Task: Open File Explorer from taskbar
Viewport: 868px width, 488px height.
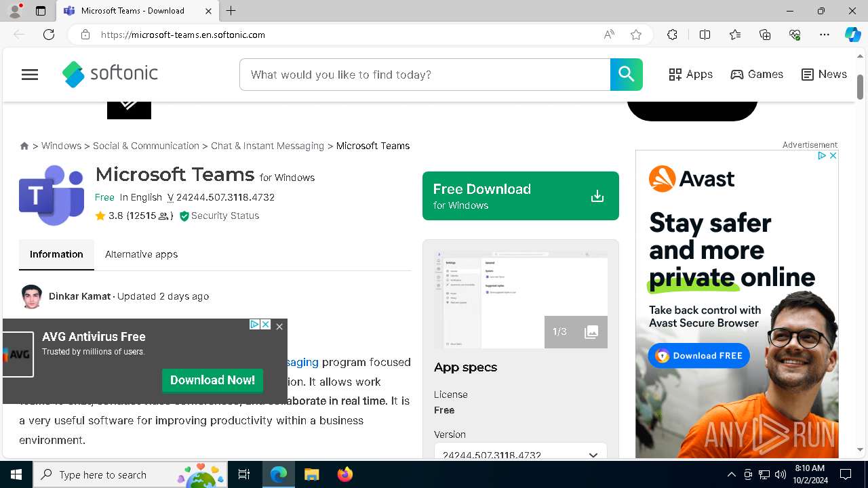Action: pyautogui.click(x=311, y=474)
